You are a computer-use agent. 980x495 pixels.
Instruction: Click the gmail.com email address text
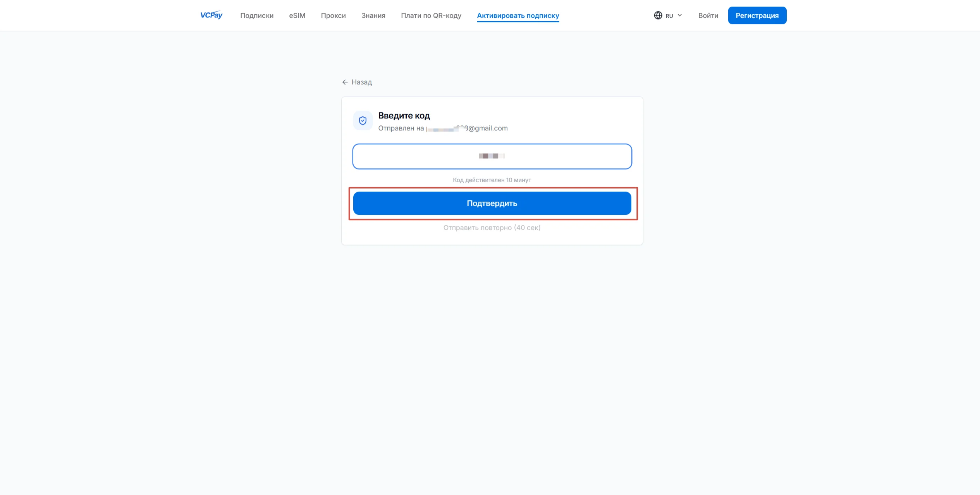[467, 128]
